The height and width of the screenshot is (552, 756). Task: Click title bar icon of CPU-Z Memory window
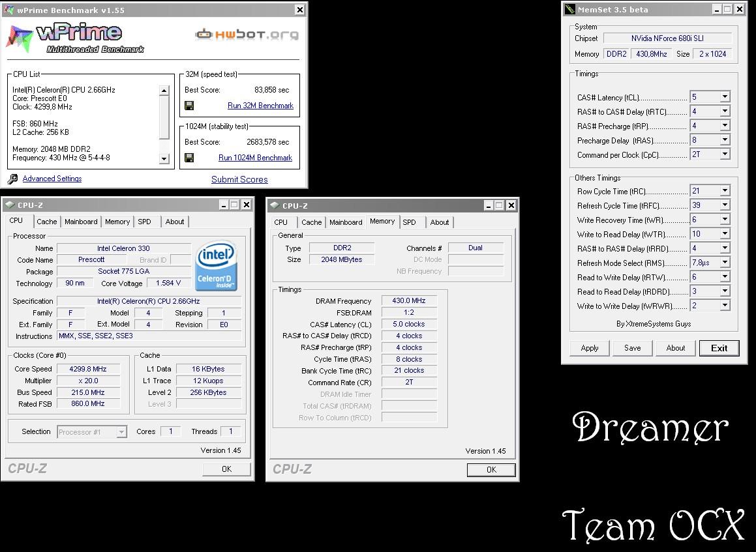(275, 205)
